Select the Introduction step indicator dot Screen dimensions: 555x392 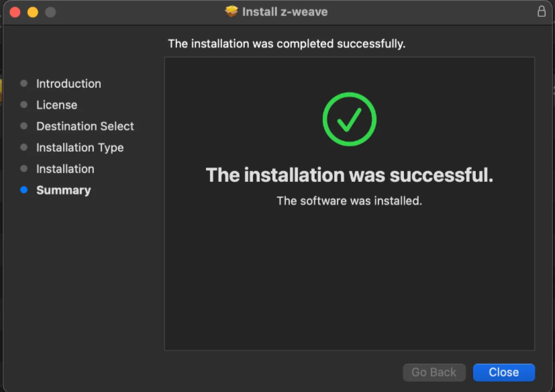[x=23, y=83]
